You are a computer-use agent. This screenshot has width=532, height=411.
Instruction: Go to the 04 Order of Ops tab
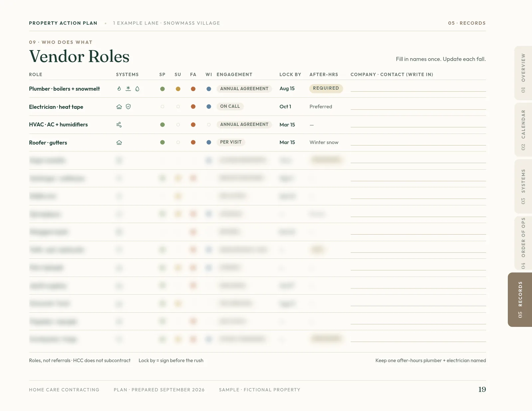pos(523,243)
